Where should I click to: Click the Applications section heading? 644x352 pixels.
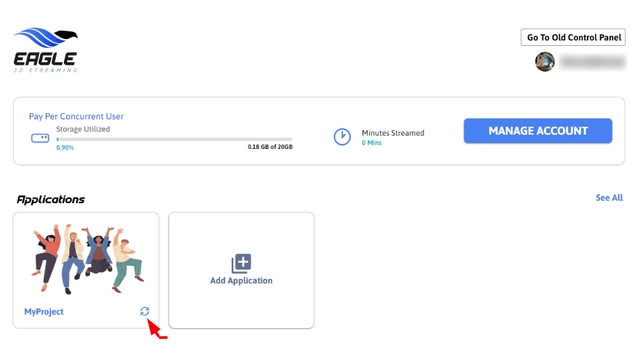(51, 199)
